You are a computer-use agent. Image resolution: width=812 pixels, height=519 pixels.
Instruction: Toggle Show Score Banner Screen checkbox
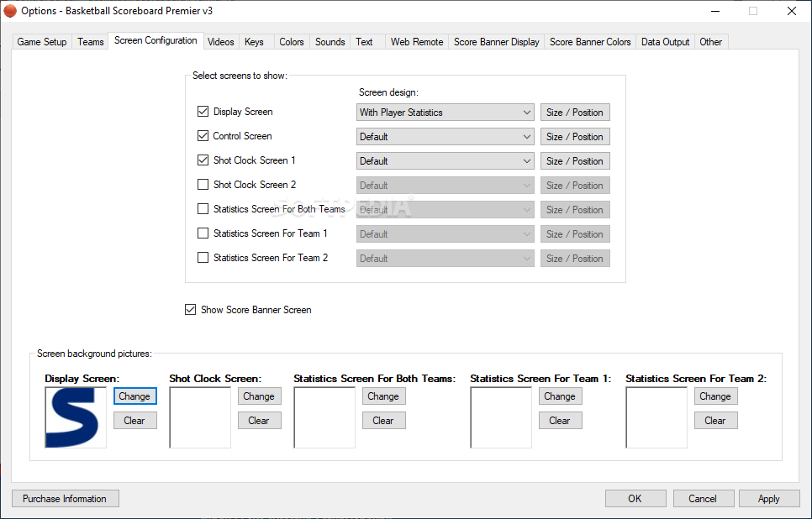tap(191, 309)
